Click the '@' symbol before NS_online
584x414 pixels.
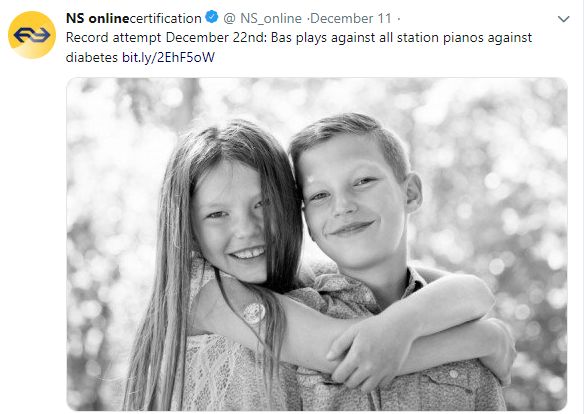(x=229, y=18)
